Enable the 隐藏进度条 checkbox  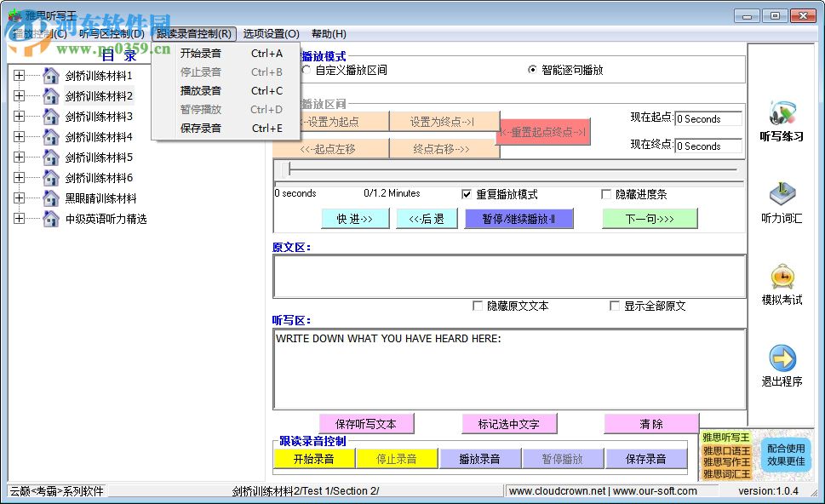pos(607,194)
